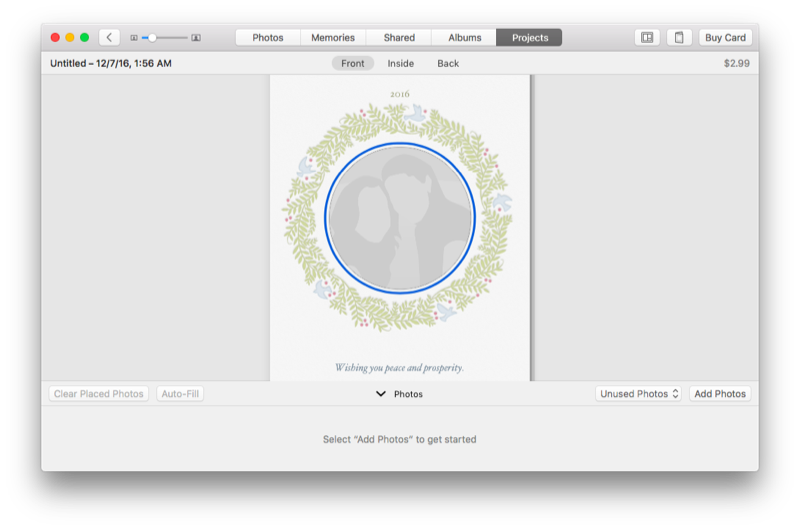Switch to the Inside card view
The width and height of the screenshot is (800, 530).
[401, 63]
